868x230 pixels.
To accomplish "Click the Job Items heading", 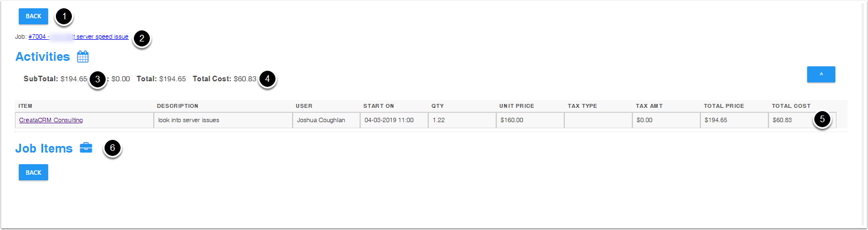I will 44,148.
